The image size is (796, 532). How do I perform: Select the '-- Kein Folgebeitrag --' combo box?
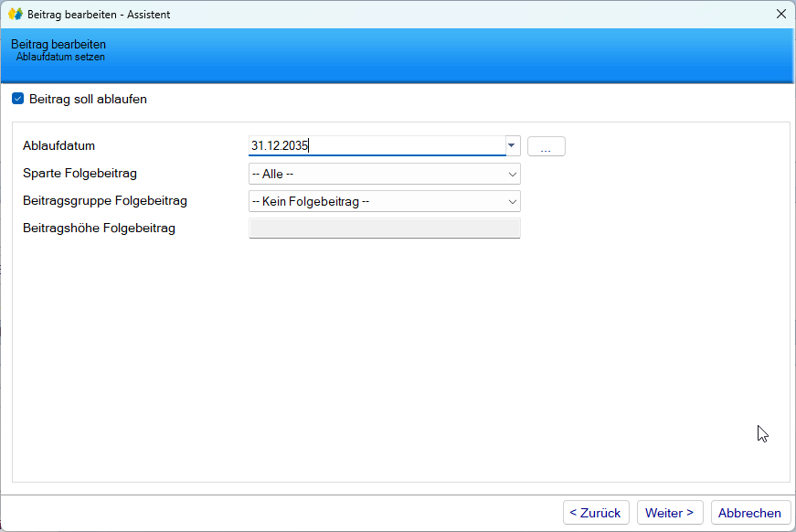[x=375, y=201]
